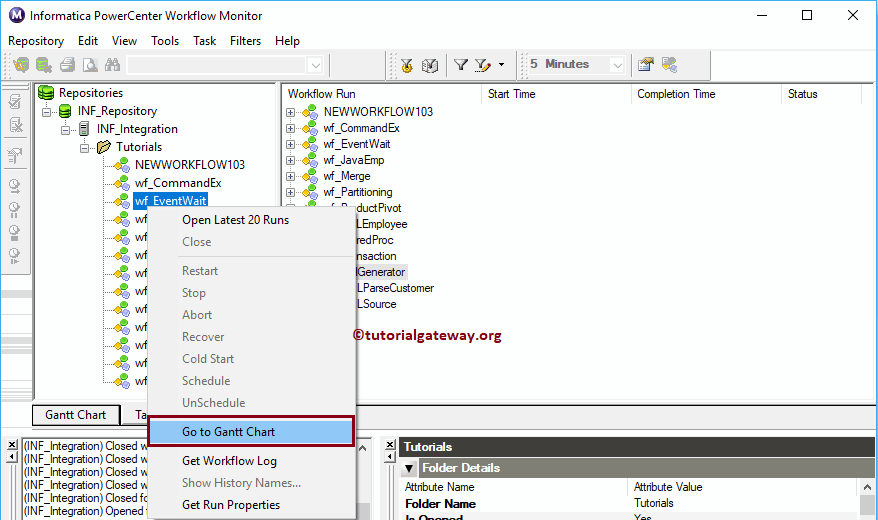
Task: Switch to the Gantt Chart tab
Action: 76,415
